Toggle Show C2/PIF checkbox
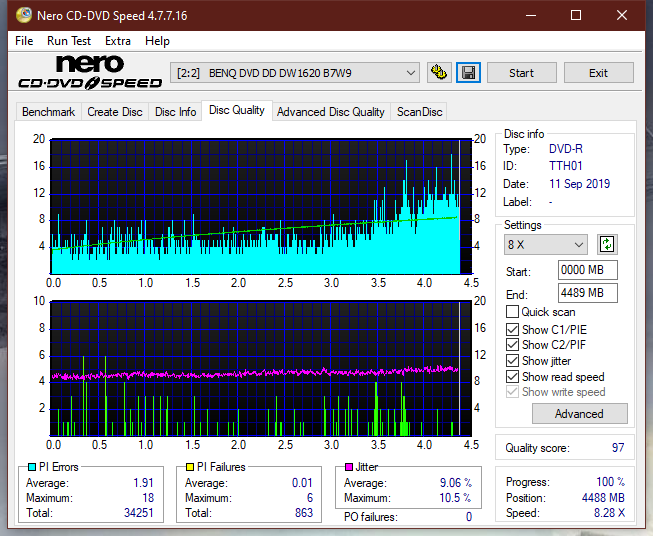The width and height of the screenshot is (653, 536). [512, 345]
